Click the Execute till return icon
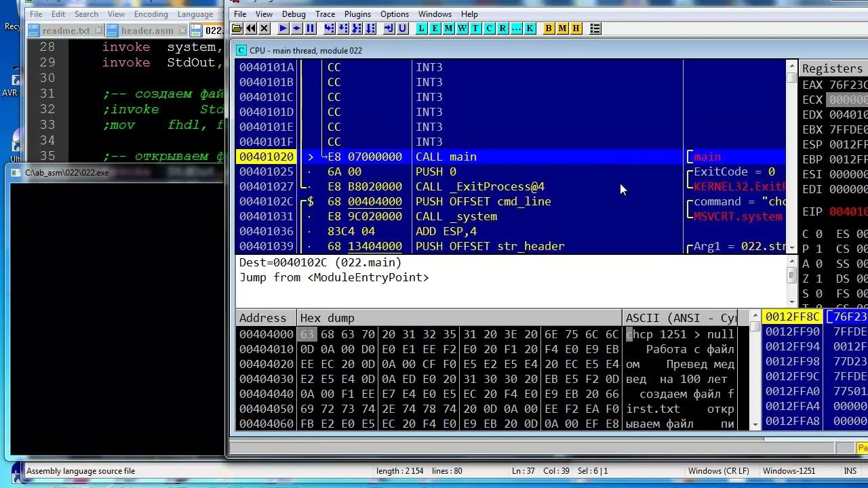868x488 pixels. pyautogui.click(x=389, y=28)
